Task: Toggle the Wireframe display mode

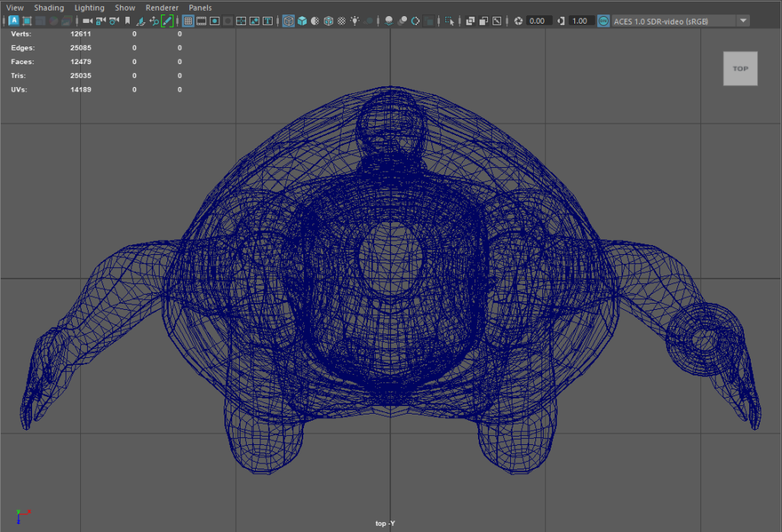Action: (x=289, y=21)
